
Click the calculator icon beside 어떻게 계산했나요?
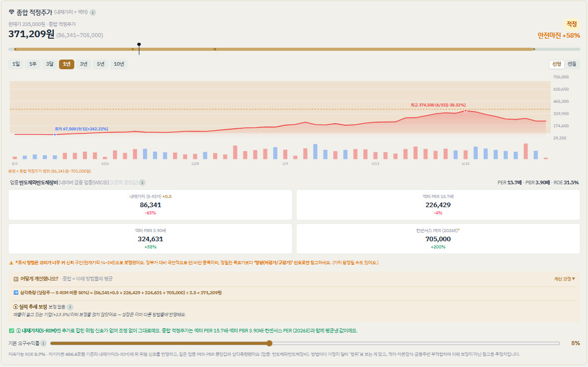pos(16,279)
